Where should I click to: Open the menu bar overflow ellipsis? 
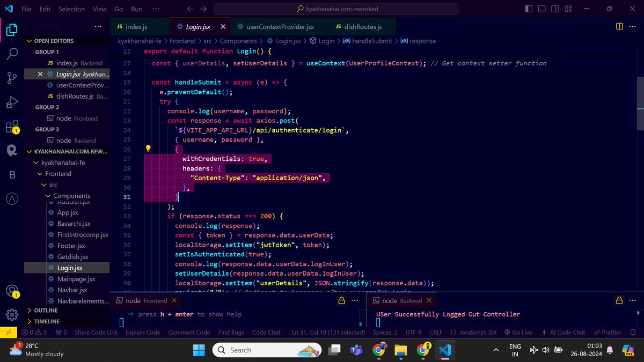coord(156,9)
